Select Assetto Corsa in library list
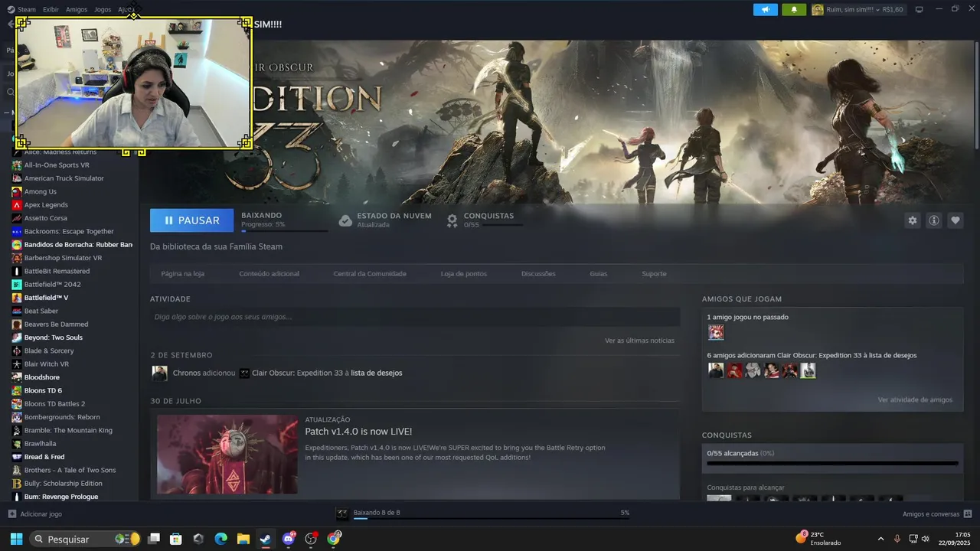This screenshot has height=551, width=980. pos(46,218)
